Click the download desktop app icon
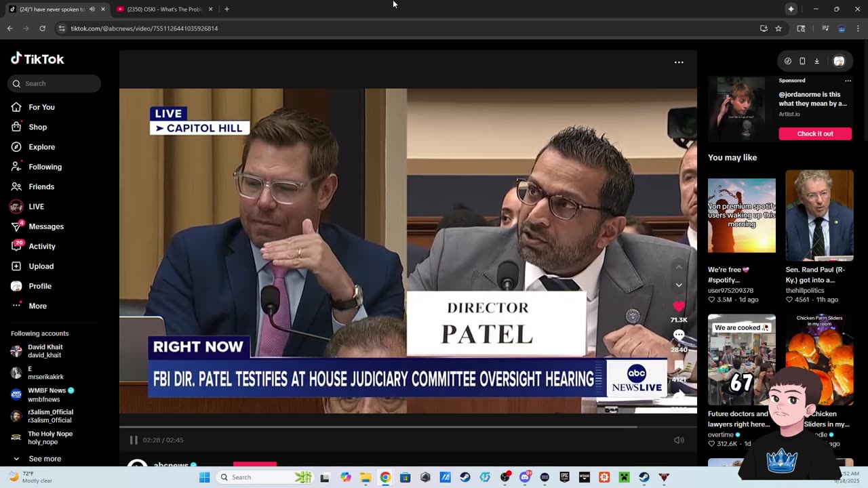The width and height of the screenshot is (868, 488). (816, 61)
